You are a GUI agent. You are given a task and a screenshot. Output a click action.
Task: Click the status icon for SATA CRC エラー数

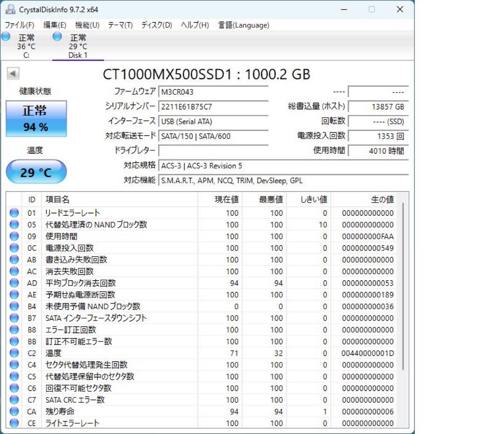(x=14, y=400)
